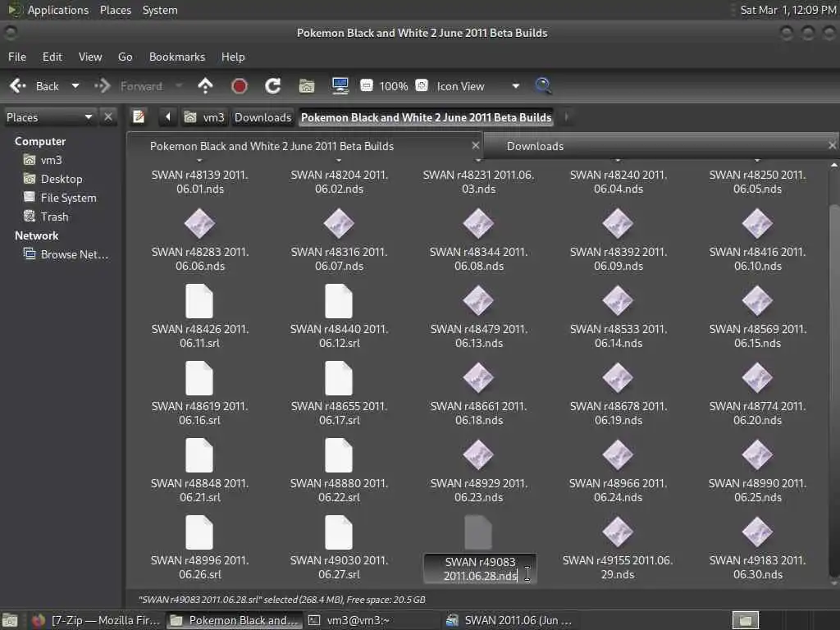
Task: Switch to vm3@vm3 terminal taskbar window
Action: point(370,620)
